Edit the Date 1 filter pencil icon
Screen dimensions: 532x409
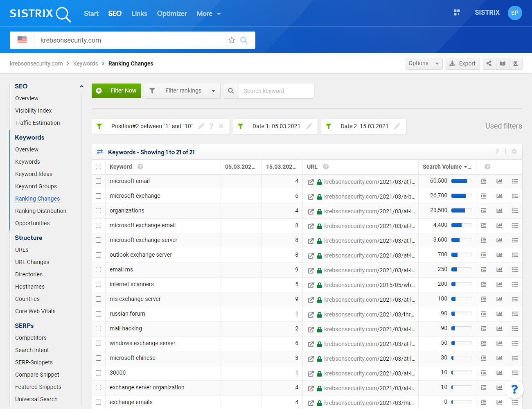[309, 126]
